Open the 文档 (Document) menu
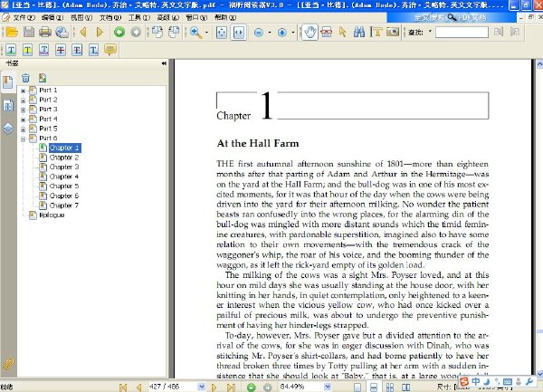The height and width of the screenshot is (392, 543). pos(110,17)
